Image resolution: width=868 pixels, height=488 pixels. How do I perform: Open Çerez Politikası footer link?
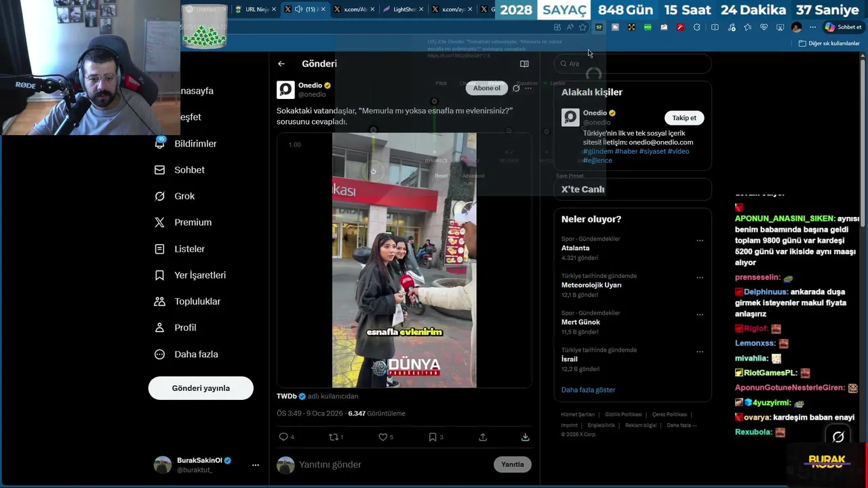click(x=669, y=414)
